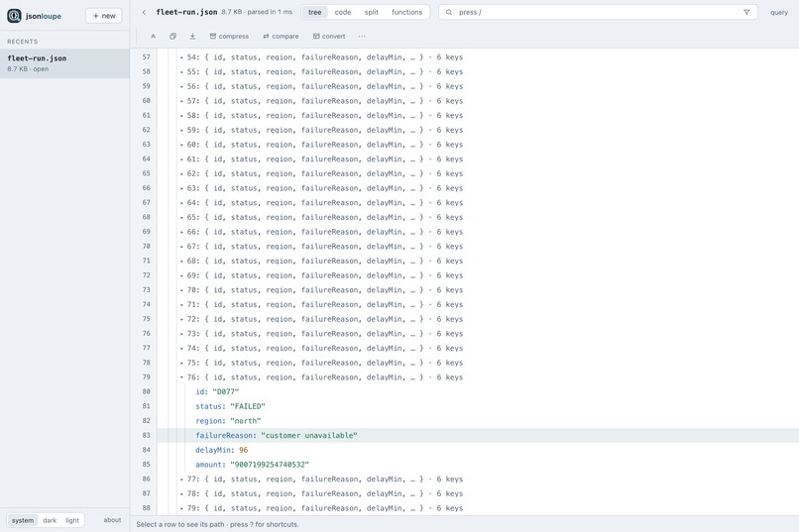
Task: Select the status: "FAILED" row
Action: click(478, 406)
